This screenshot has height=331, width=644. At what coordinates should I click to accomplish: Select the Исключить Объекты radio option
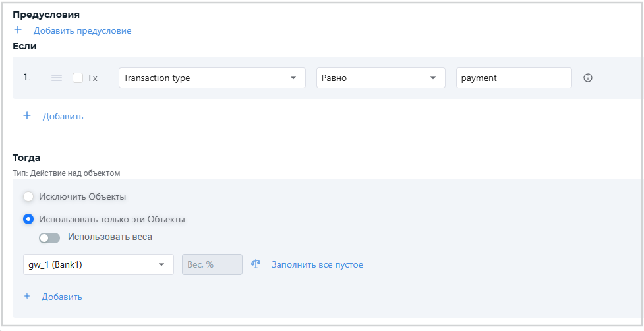click(x=28, y=196)
